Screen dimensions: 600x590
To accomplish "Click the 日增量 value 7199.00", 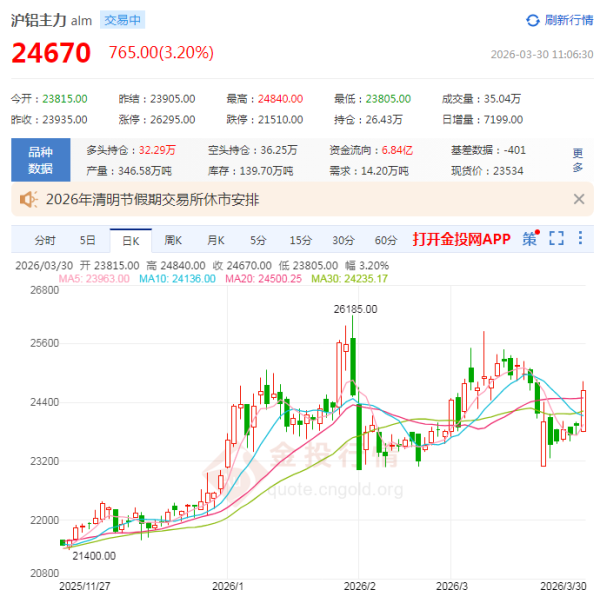I will pyautogui.click(x=503, y=120).
